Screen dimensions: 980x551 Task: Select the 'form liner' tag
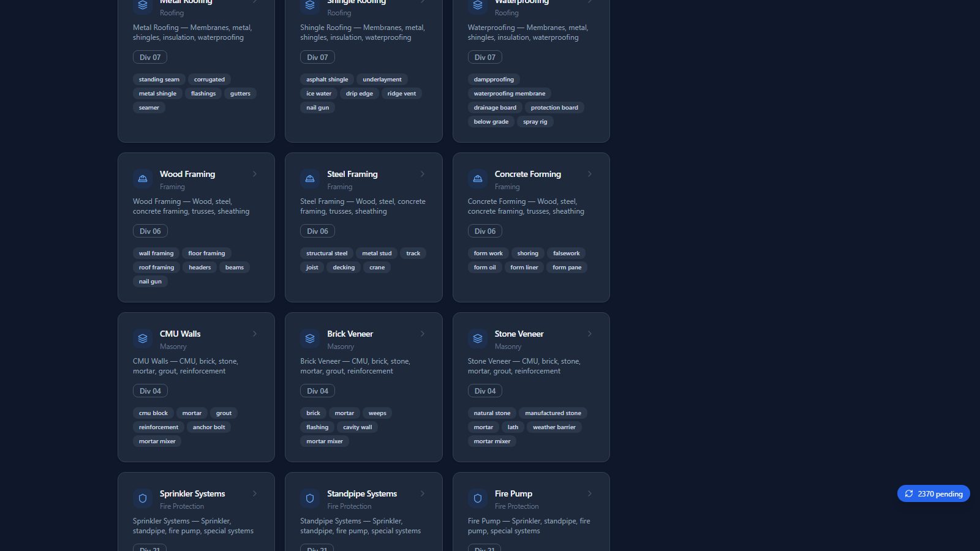coord(524,267)
